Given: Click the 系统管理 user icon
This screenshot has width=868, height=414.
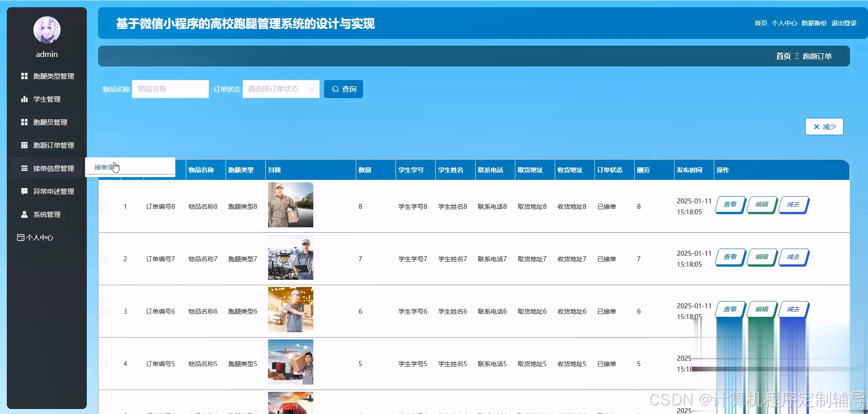Looking at the screenshot, I should [24, 214].
